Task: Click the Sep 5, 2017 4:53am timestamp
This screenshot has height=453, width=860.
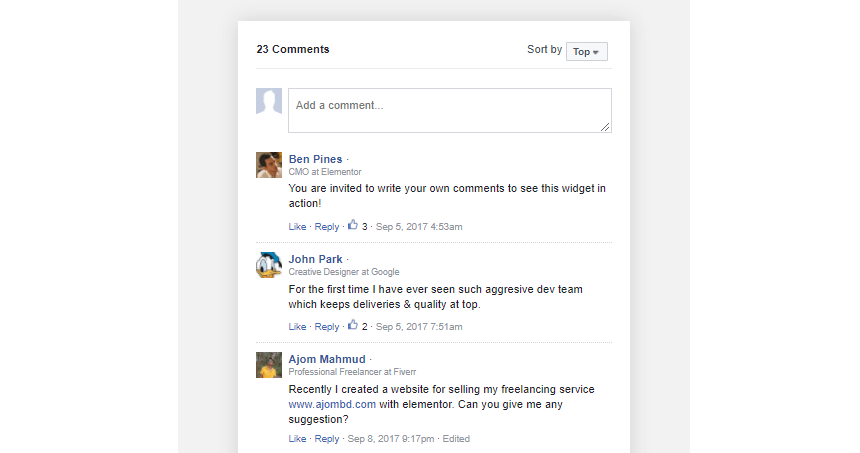Action: pyautogui.click(x=419, y=226)
